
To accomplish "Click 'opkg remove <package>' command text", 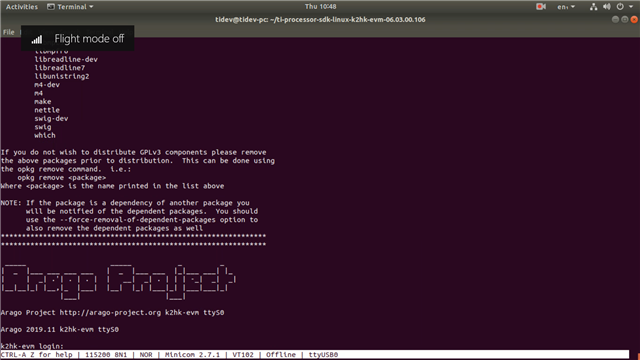I will 62,178.
